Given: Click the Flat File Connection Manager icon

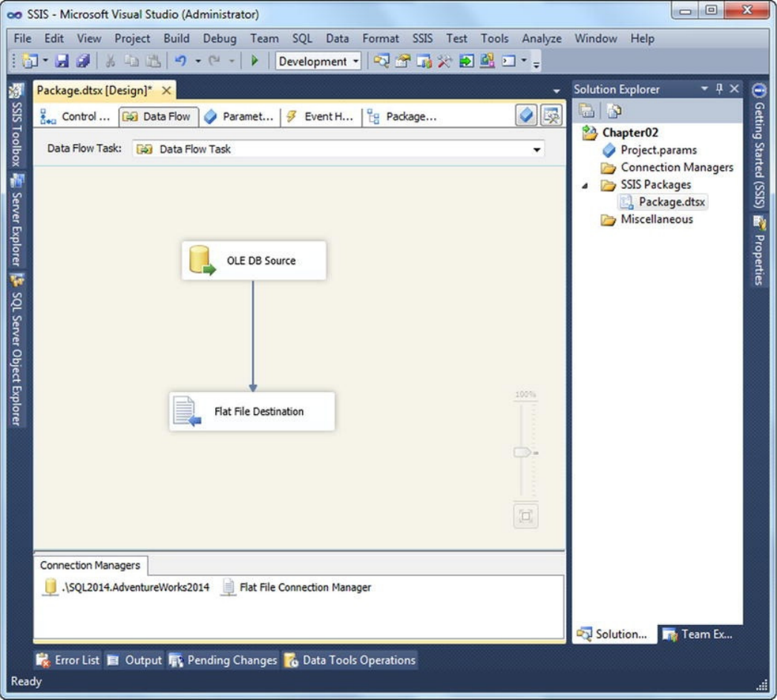Looking at the screenshot, I should coord(228,587).
